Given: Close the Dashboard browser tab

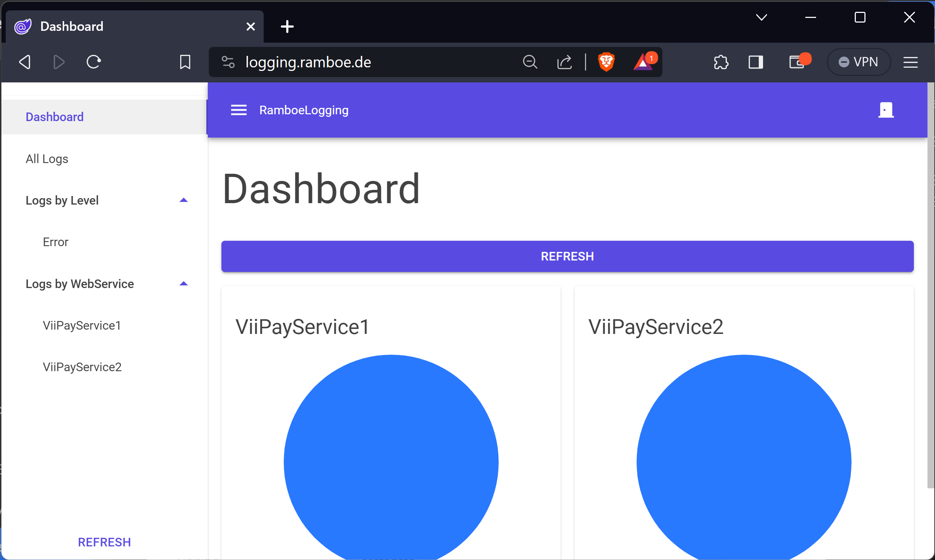Looking at the screenshot, I should (x=250, y=27).
